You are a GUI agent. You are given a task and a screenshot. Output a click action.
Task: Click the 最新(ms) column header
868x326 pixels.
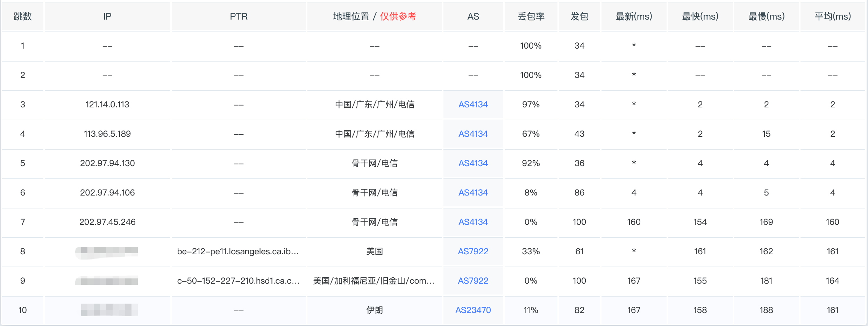(634, 16)
